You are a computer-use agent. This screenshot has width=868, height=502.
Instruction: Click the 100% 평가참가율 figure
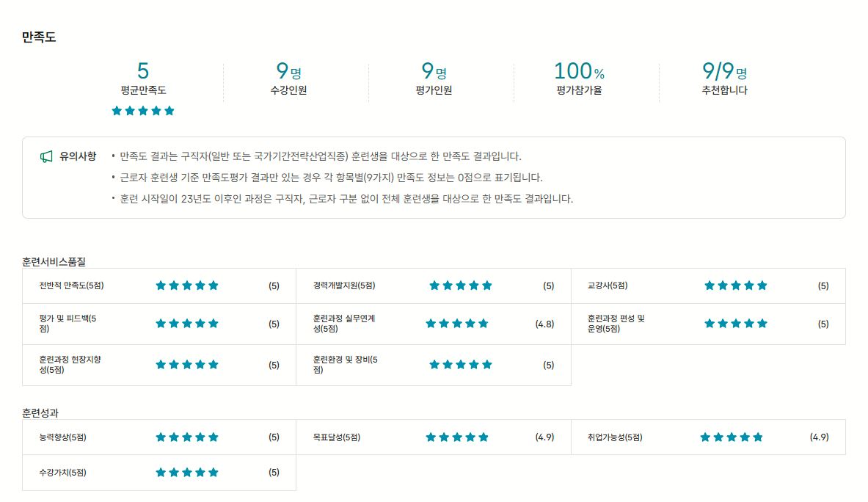[x=579, y=72]
